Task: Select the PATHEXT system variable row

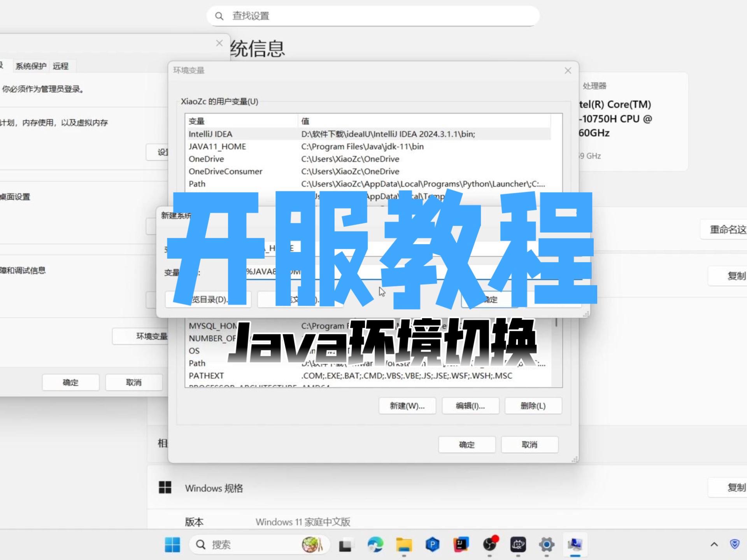Action: [368, 376]
